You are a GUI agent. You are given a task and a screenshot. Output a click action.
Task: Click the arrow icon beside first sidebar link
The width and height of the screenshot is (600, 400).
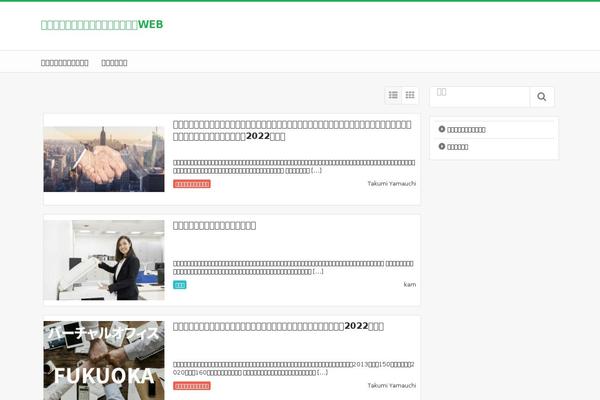tap(442, 129)
